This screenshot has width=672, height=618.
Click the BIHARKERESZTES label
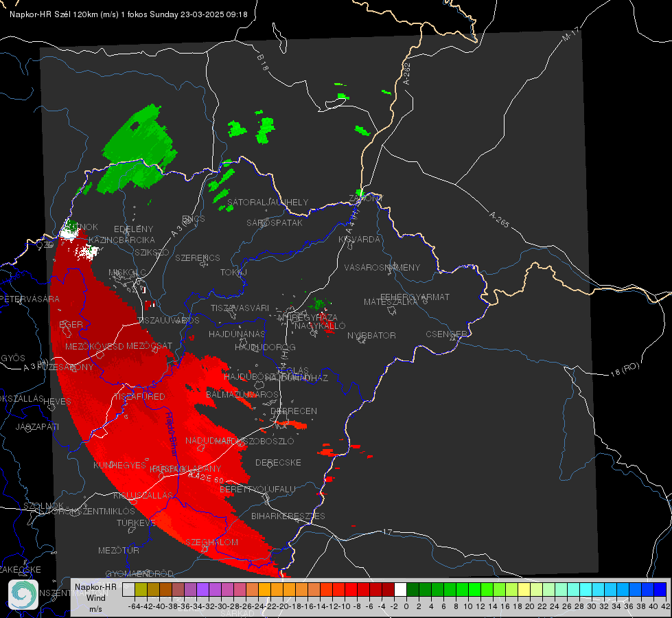(288, 516)
